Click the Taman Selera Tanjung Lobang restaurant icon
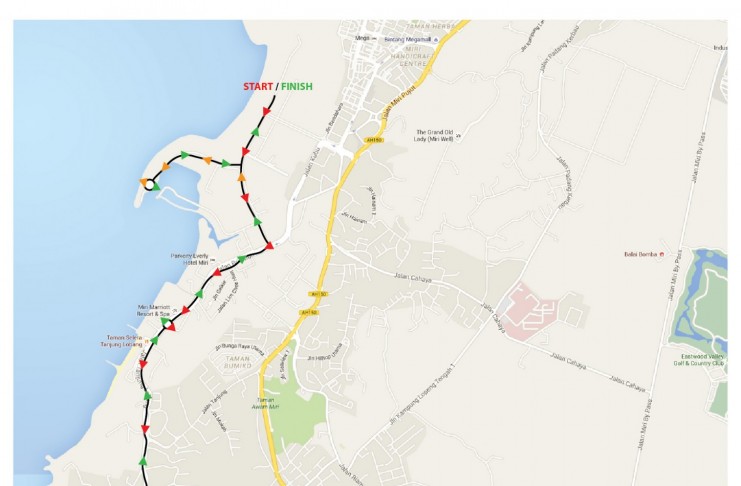The width and height of the screenshot is (741, 486). tap(146, 341)
